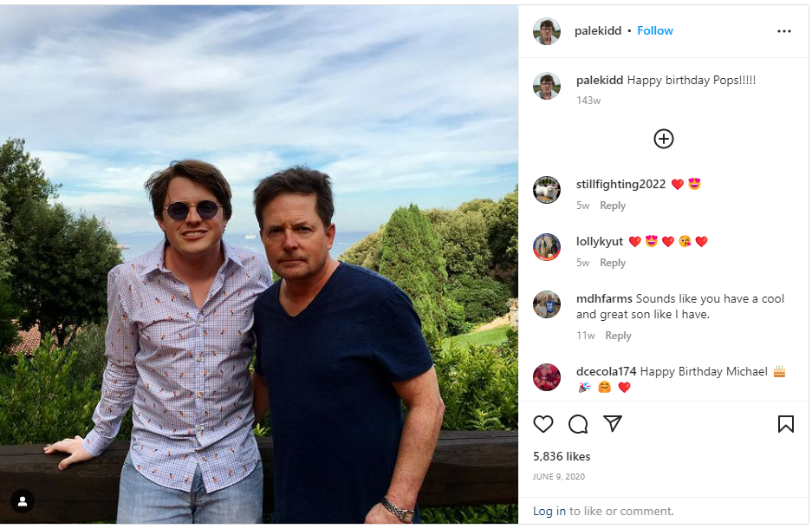Viewport: 812px width, 529px height.
Task: Reply to lollykyut's comment
Action: click(613, 263)
